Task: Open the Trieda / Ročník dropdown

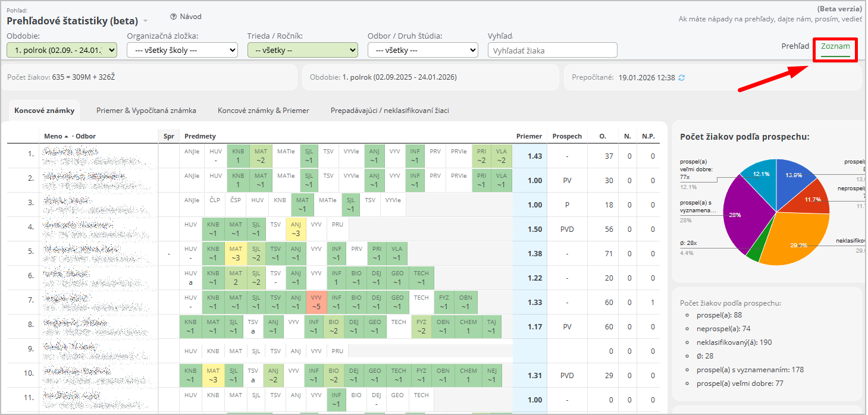Action: tap(302, 51)
